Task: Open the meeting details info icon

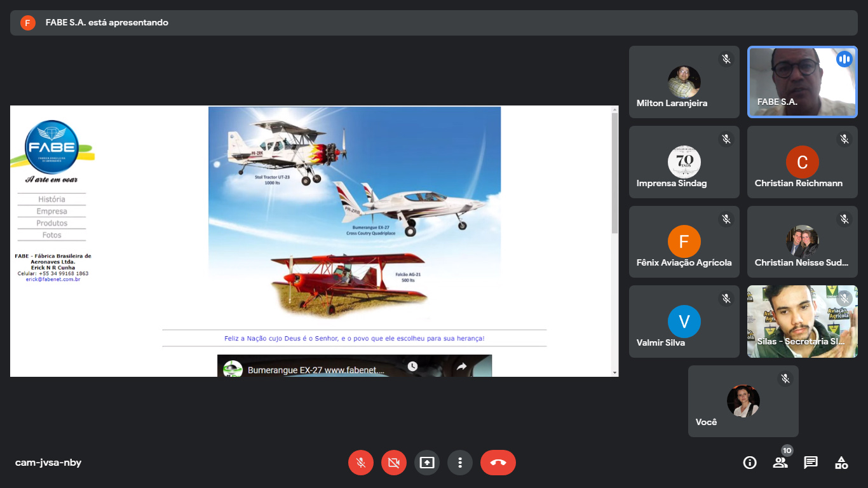Action: pyautogui.click(x=750, y=463)
